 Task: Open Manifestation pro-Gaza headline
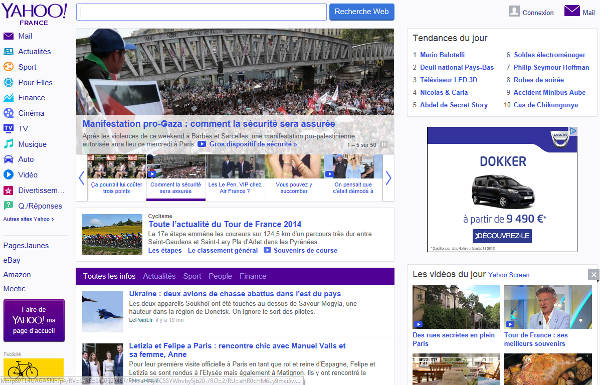tap(209, 124)
